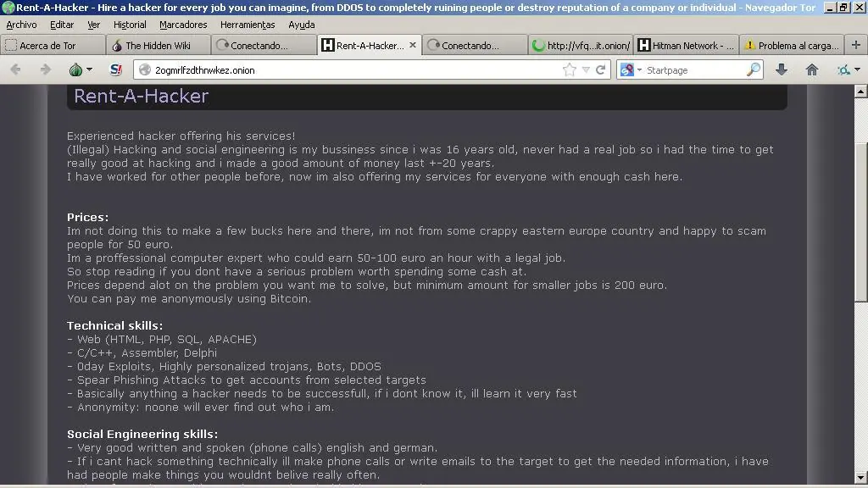This screenshot has width=868, height=488.
Task: Switch to The Hidden Wiki tab
Action: coord(159,46)
